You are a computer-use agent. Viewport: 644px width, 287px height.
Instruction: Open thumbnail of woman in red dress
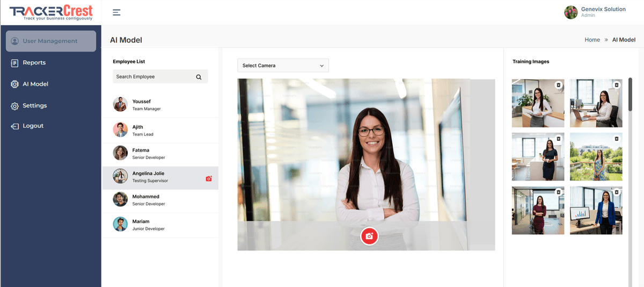coord(538,210)
